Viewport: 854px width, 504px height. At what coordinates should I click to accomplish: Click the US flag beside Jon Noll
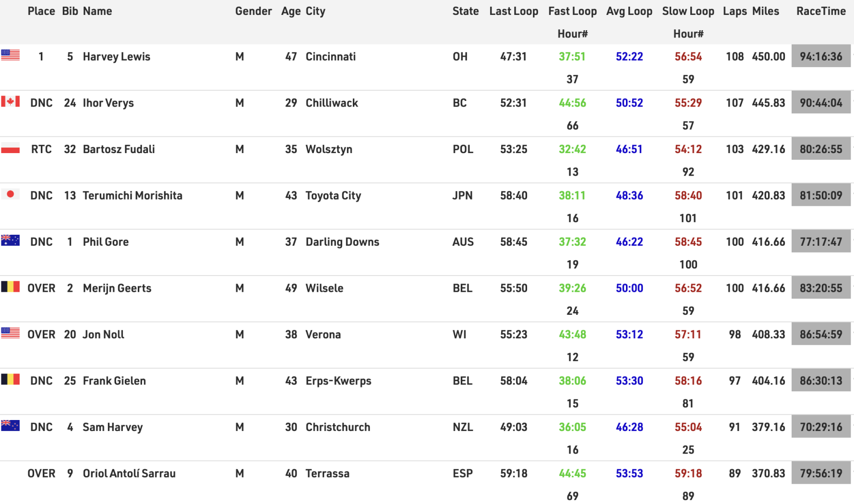coord(10,333)
